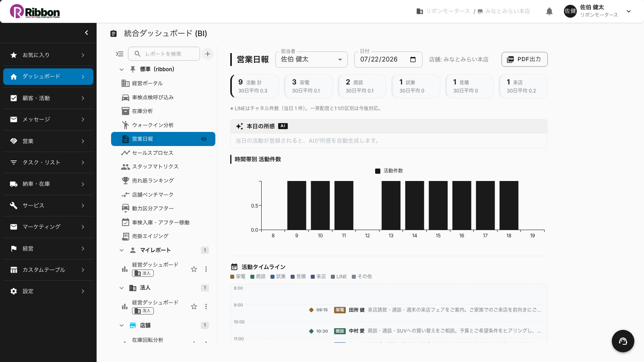Image resolution: width=644 pixels, height=362 pixels.
Task: Open the 売掛エイジング report
Action: pos(163,236)
